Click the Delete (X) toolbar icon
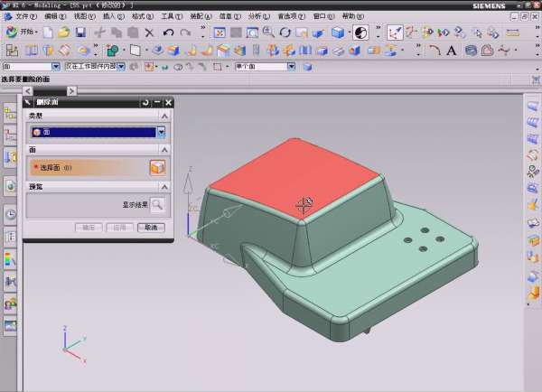The image size is (542, 392). tap(150, 33)
